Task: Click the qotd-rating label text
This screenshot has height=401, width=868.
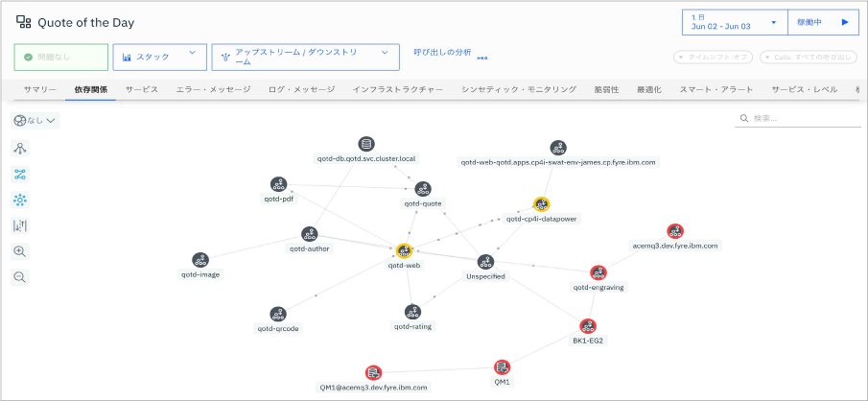Action: [x=412, y=326]
